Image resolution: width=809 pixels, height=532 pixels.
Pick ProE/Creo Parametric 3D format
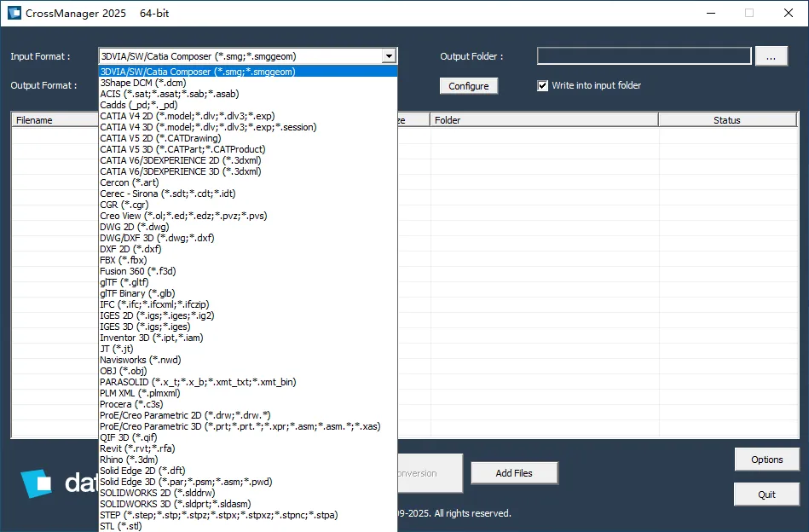click(x=248, y=426)
